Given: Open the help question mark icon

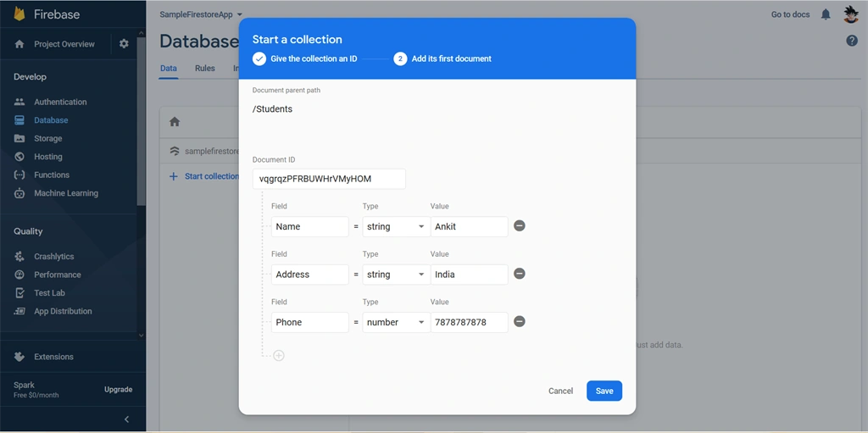Looking at the screenshot, I should click(852, 41).
